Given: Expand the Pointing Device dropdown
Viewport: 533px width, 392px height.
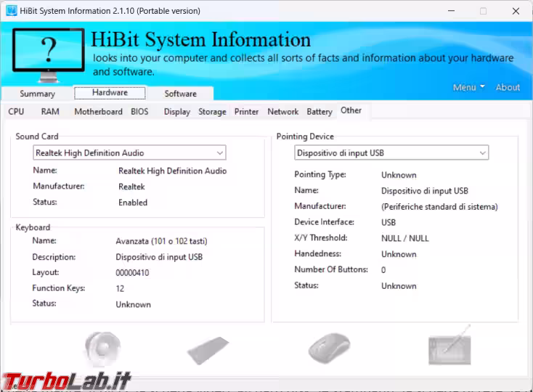Looking at the screenshot, I should (482, 153).
